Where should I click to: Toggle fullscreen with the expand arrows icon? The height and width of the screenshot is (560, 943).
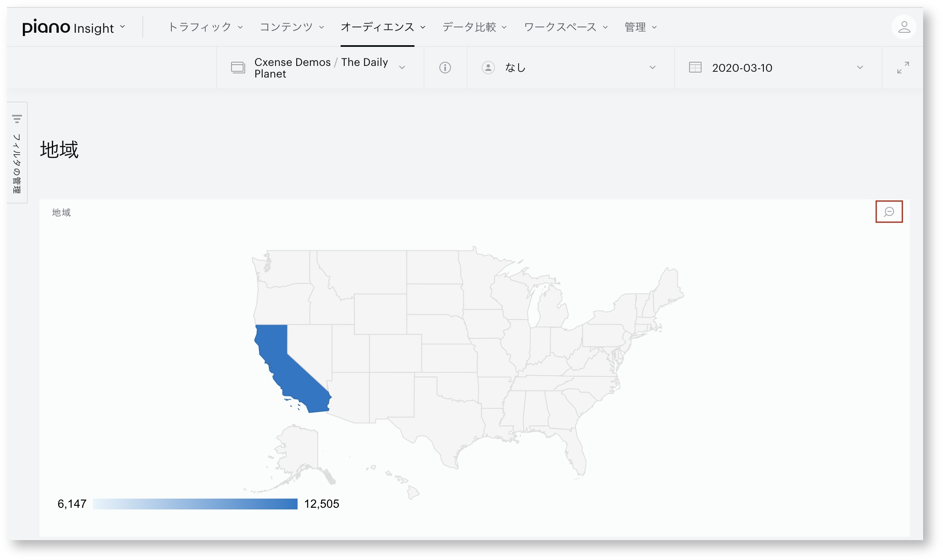903,68
